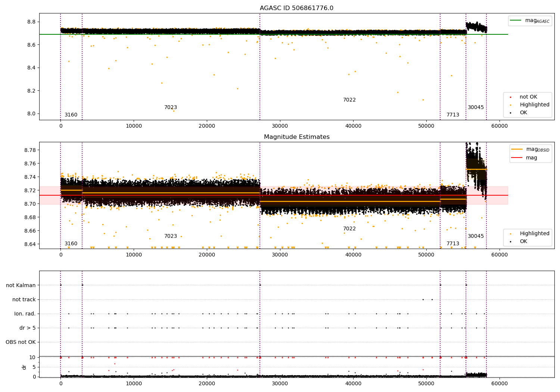Click the 7713 obsid label in Magnitude Estimates plot

click(453, 244)
